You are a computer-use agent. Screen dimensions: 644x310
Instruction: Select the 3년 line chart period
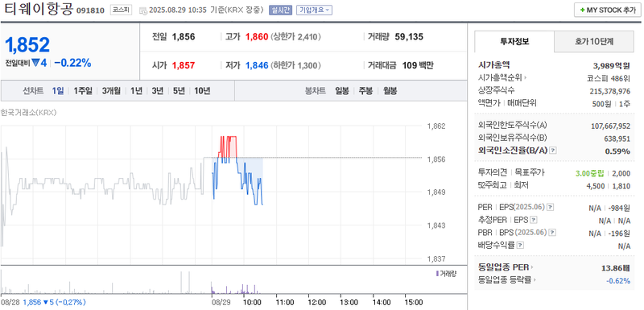(x=157, y=91)
